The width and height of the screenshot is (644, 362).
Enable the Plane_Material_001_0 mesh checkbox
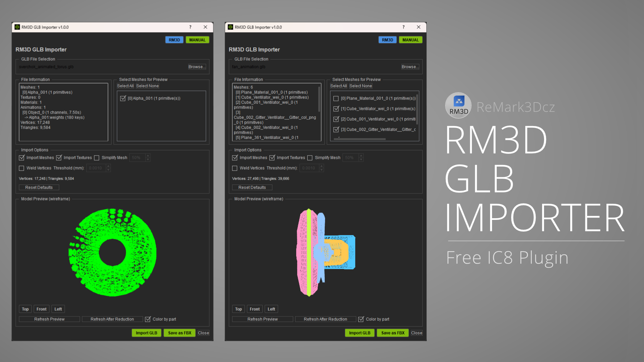coord(336,99)
